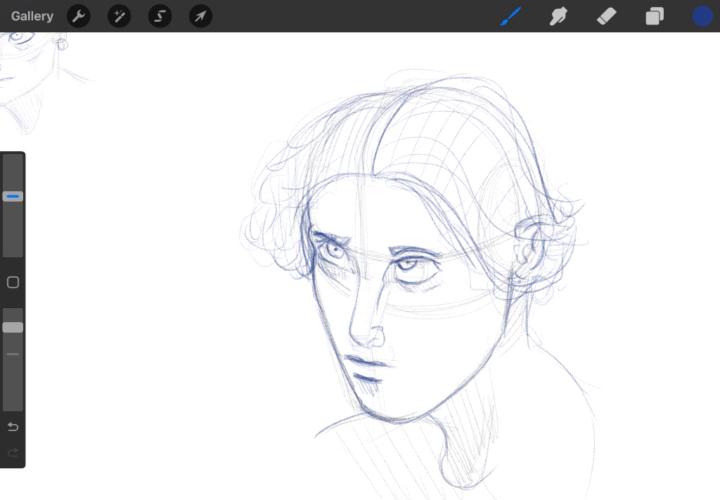Tap the undo arrow in the sidebar
720x500 pixels.
point(13,427)
